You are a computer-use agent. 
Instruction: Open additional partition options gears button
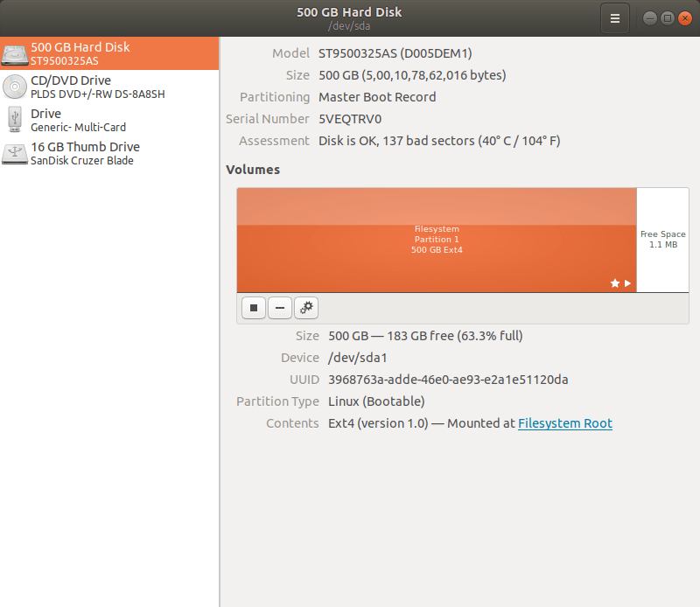(306, 308)
